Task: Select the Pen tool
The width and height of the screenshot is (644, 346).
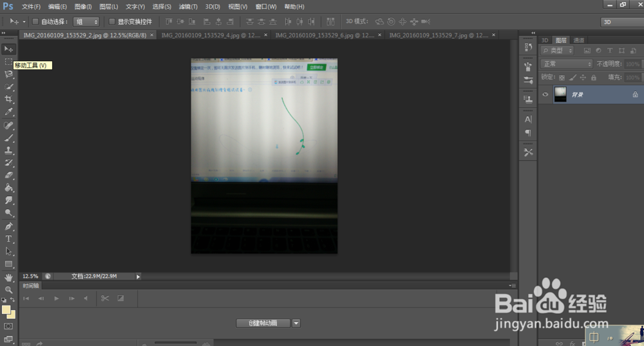Action: pos(8,226)
